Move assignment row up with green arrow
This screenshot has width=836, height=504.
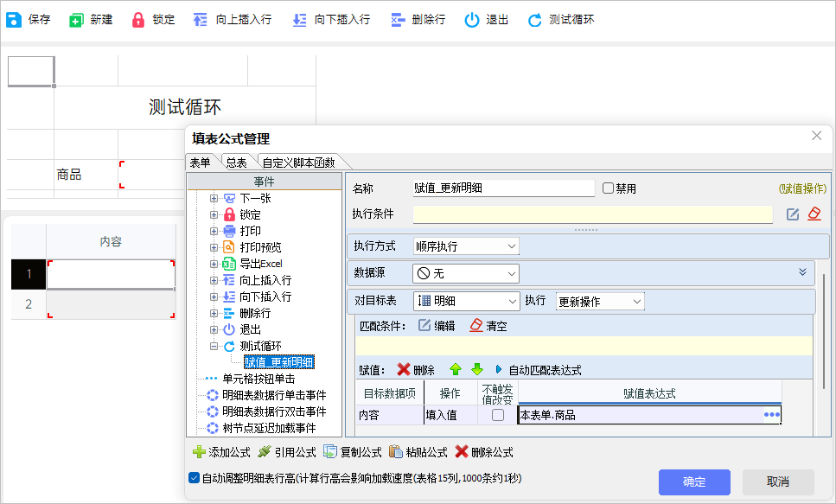coord(456,370)
